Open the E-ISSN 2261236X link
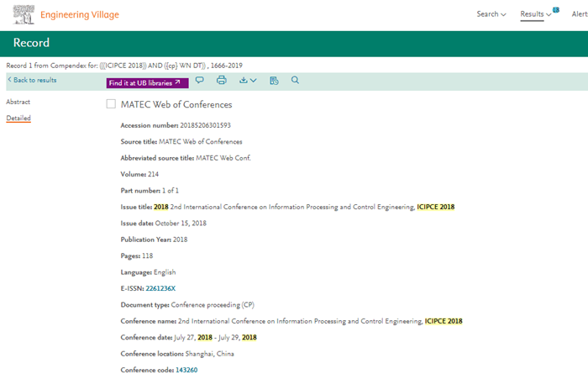Screen dimensions: 588x374 pyautogui.click(x=160, y=288)
